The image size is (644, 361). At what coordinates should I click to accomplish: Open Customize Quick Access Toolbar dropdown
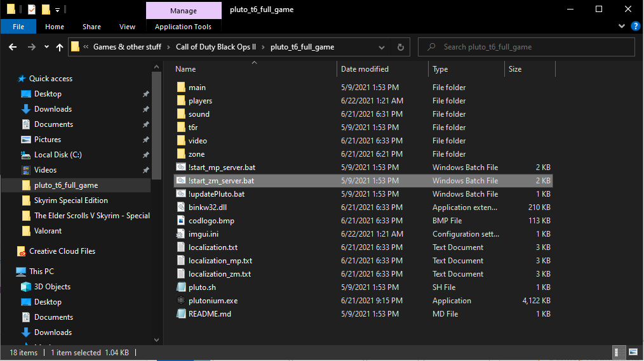tap(58, 10)
